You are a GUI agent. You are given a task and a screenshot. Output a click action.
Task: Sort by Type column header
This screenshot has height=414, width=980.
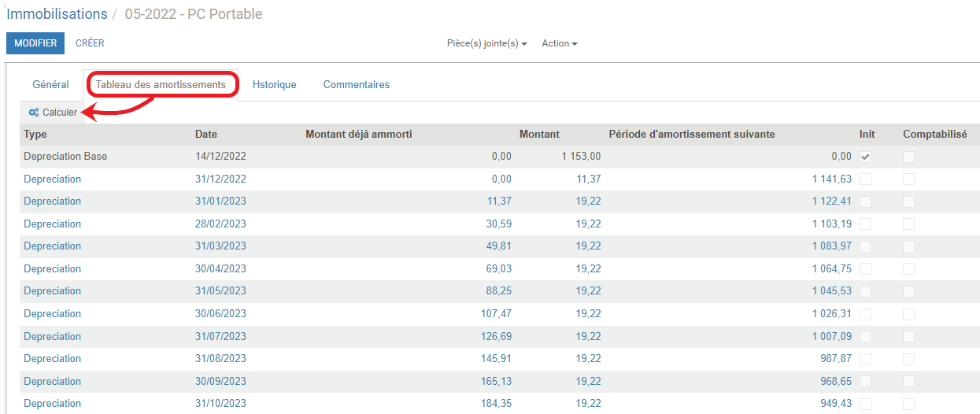tap(35, 135)
